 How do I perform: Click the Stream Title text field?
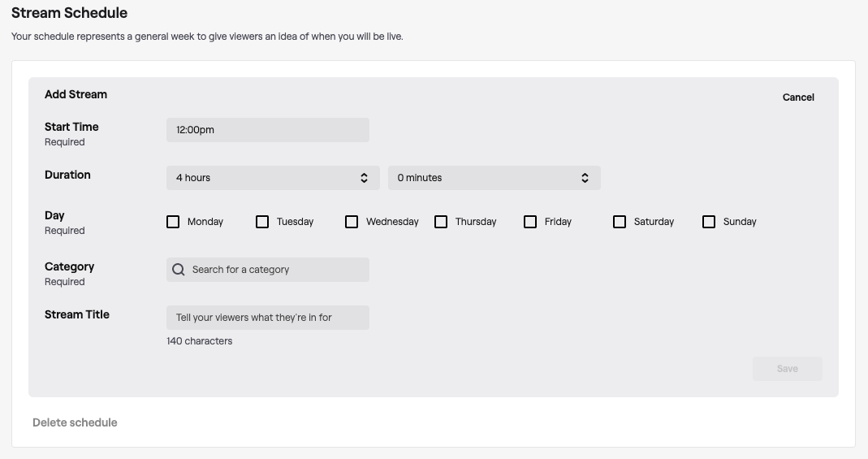(267, 318)
